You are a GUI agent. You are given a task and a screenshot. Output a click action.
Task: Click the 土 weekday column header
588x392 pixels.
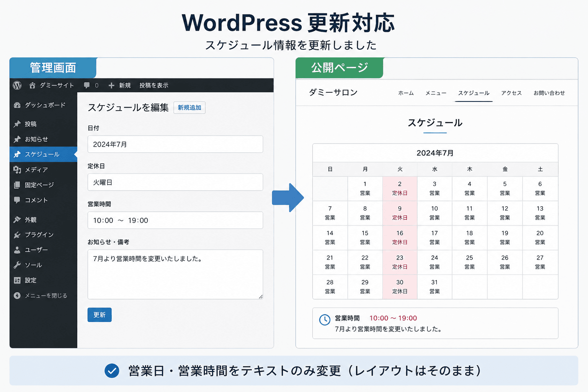[540, 169]
